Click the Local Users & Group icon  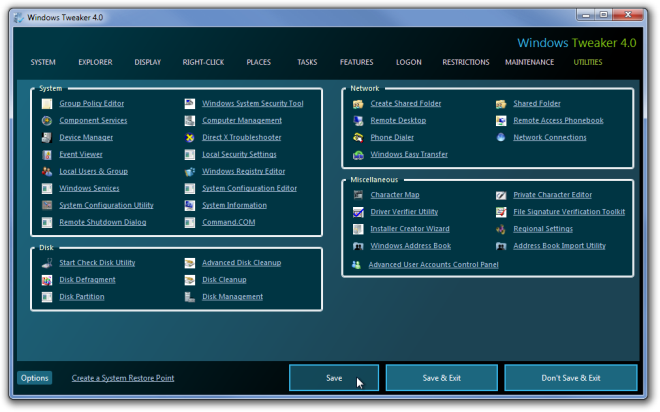coord(47,172)
